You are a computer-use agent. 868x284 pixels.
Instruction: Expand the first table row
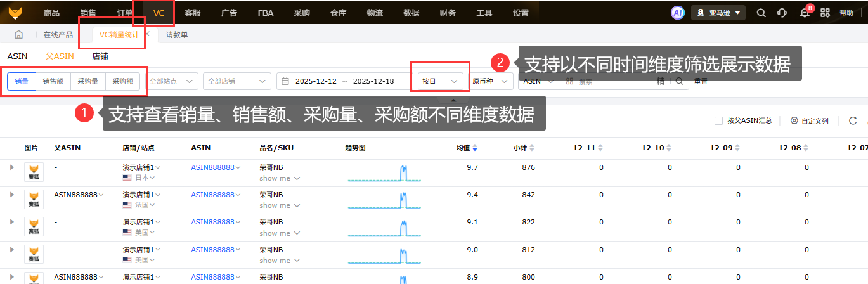11,167
